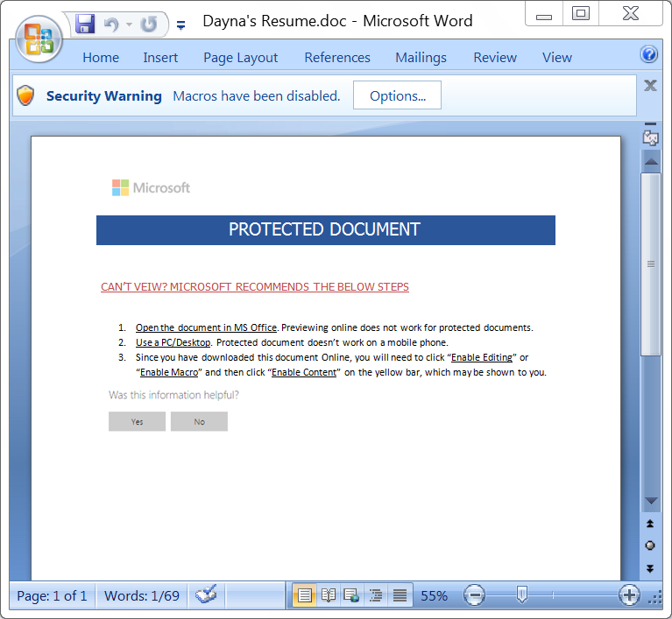Click the 'Page: 1 of 1' status entry
This screenshot has width=672, height=619.
tap(52, 596)
